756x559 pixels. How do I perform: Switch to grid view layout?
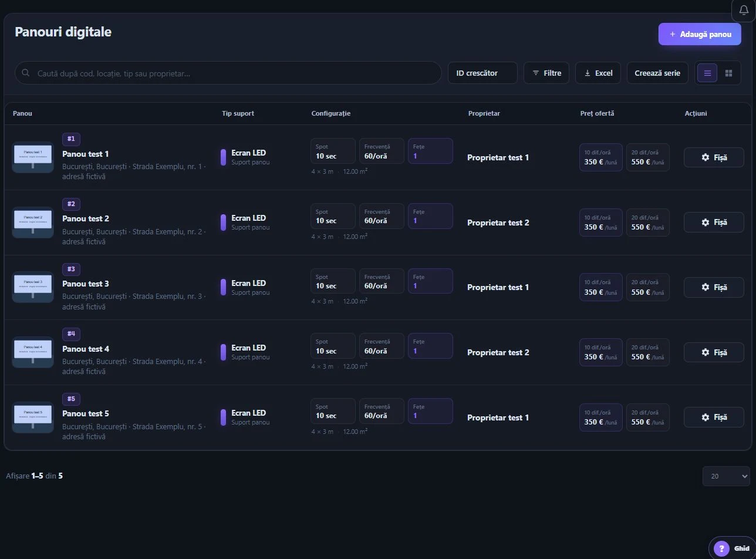click(729, 73)
